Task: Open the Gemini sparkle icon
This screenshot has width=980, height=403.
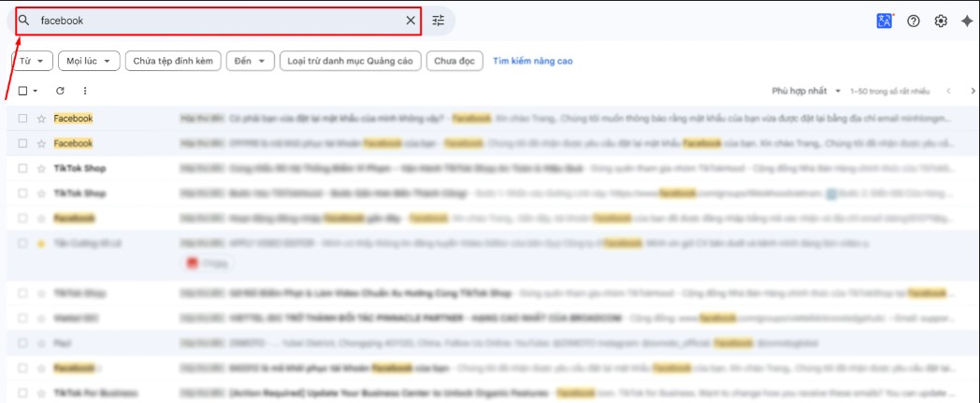Action: [x=967, y=21]
